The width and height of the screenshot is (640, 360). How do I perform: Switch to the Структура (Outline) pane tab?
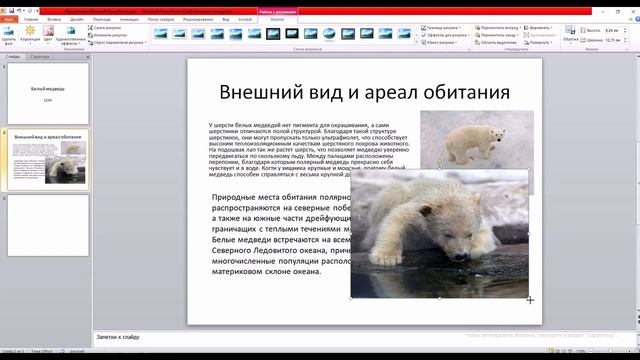point(40,57)
